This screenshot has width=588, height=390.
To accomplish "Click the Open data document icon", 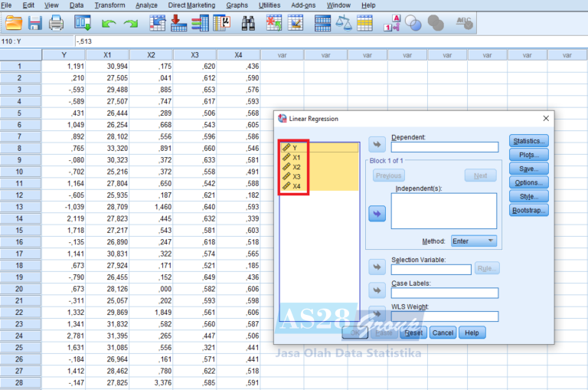I will click(x=14, y=23).
